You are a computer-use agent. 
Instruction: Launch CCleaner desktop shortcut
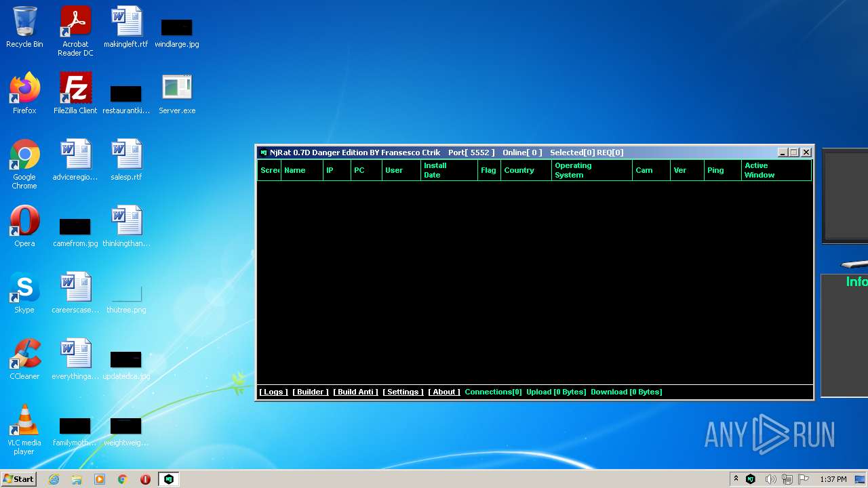24,359
